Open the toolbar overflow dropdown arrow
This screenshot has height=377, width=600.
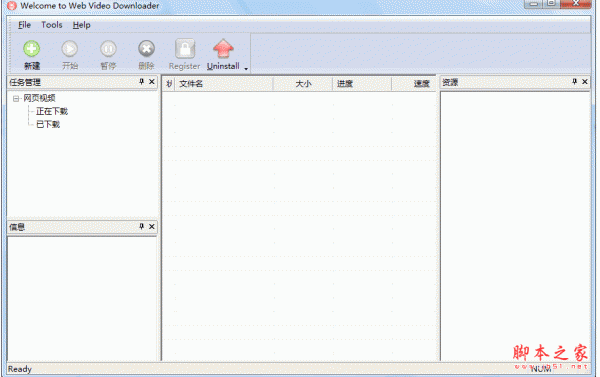click(246, 69)
